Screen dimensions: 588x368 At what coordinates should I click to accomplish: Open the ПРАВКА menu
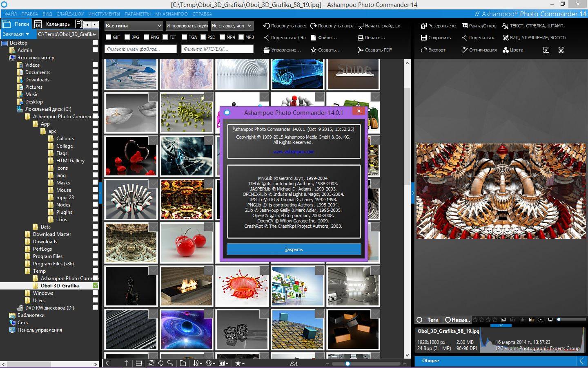(x=29, y=14)
